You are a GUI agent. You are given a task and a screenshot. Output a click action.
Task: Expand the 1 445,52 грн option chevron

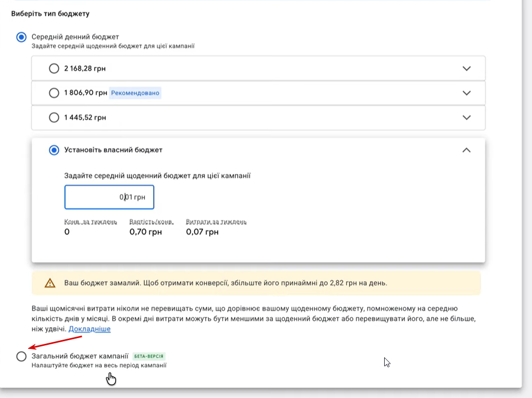466,118
